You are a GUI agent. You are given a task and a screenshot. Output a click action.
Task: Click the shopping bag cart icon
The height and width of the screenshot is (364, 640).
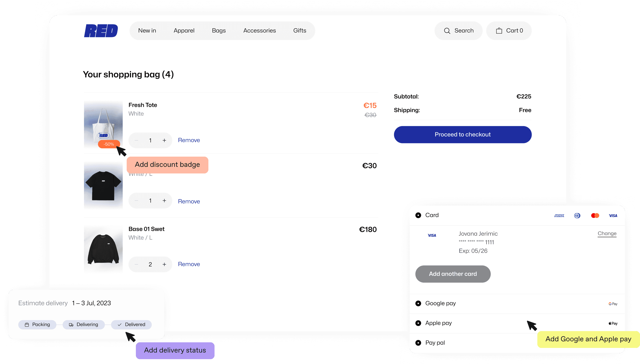(499, 31)
